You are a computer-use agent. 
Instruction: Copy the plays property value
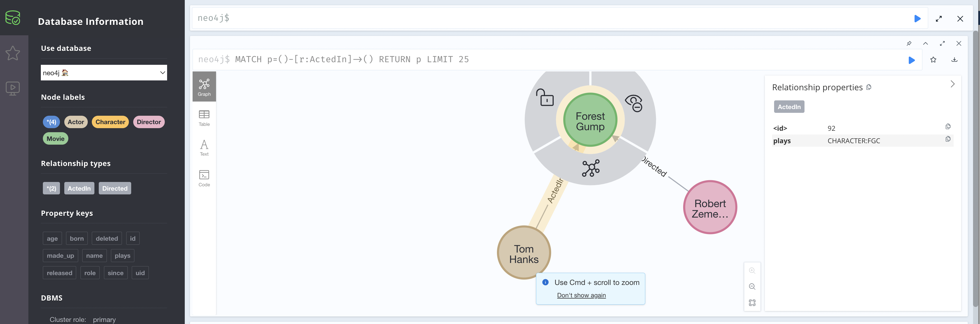948,139
